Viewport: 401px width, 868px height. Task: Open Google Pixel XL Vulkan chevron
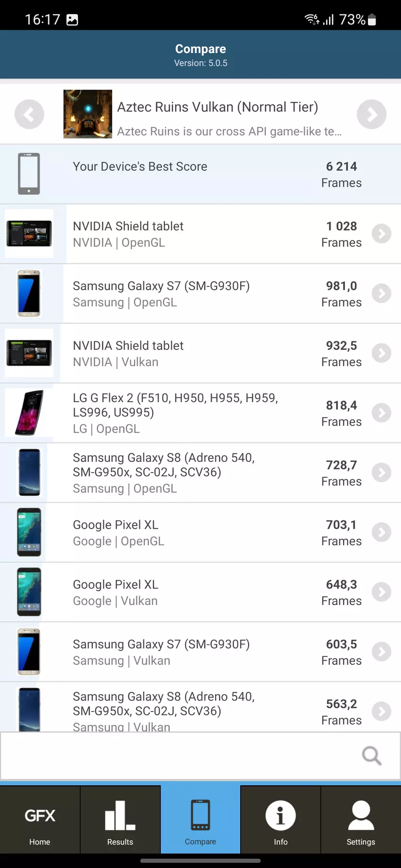[x=381, y=592]
